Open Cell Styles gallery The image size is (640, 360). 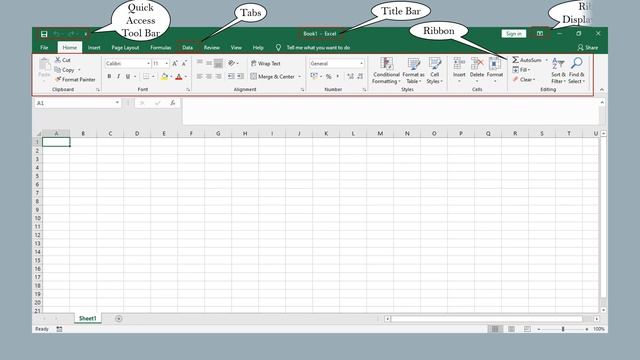click(x=435, y=70)
